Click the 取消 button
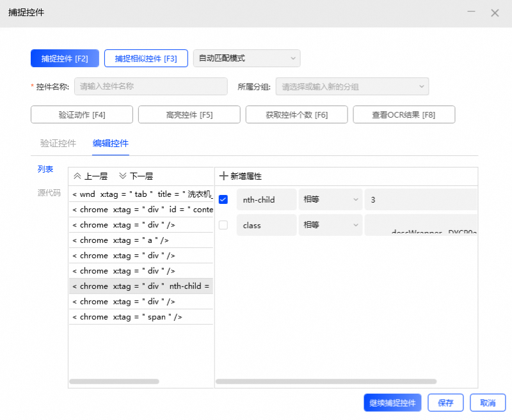 (488, 403)
